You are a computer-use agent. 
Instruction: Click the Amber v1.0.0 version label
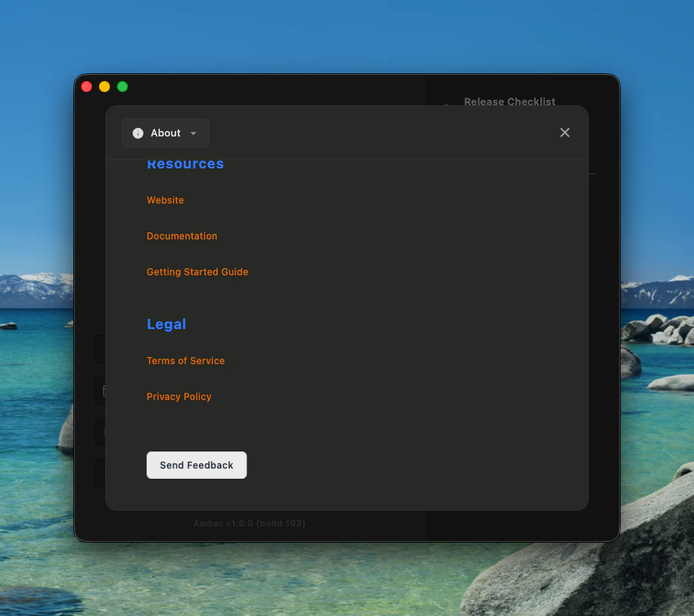(x=249, y=523)
